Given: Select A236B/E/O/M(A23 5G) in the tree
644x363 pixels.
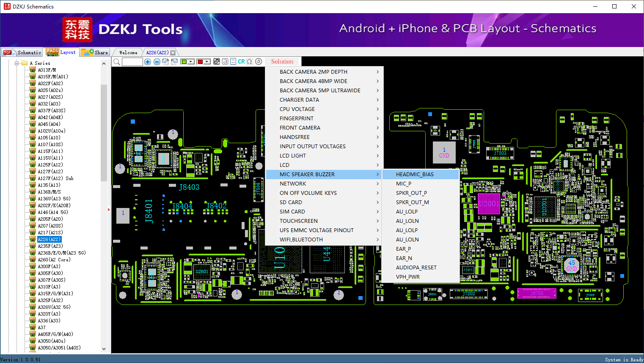Looking at the screenshot, I should (62, 253).
